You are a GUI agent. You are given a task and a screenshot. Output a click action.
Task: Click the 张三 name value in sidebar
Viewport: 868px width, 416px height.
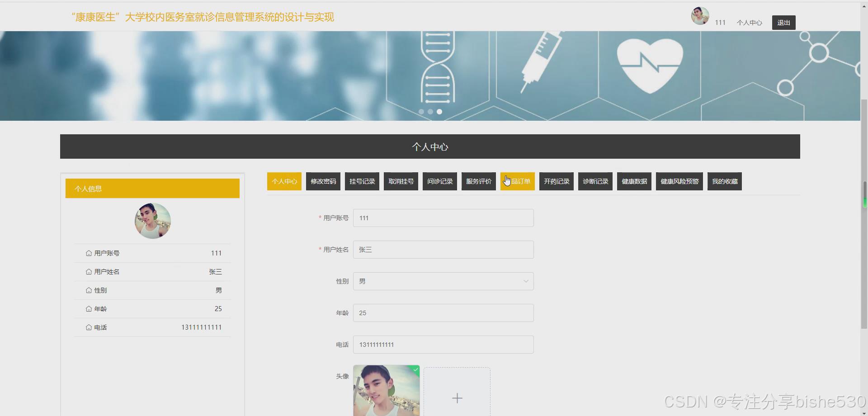[x=215, y=272]
